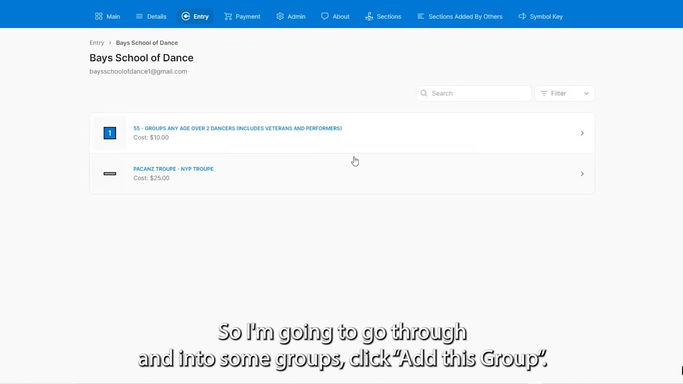Viewport: 683px width, 384px height.
Task: Click the Main grid icon
Action: [x=99, y=17]
